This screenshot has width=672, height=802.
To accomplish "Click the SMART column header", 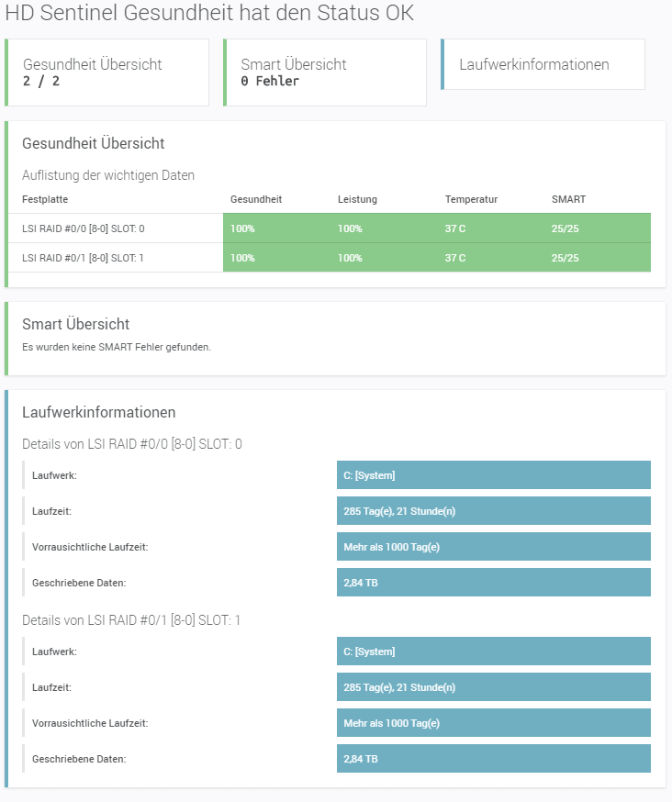I will pos(568,199).
